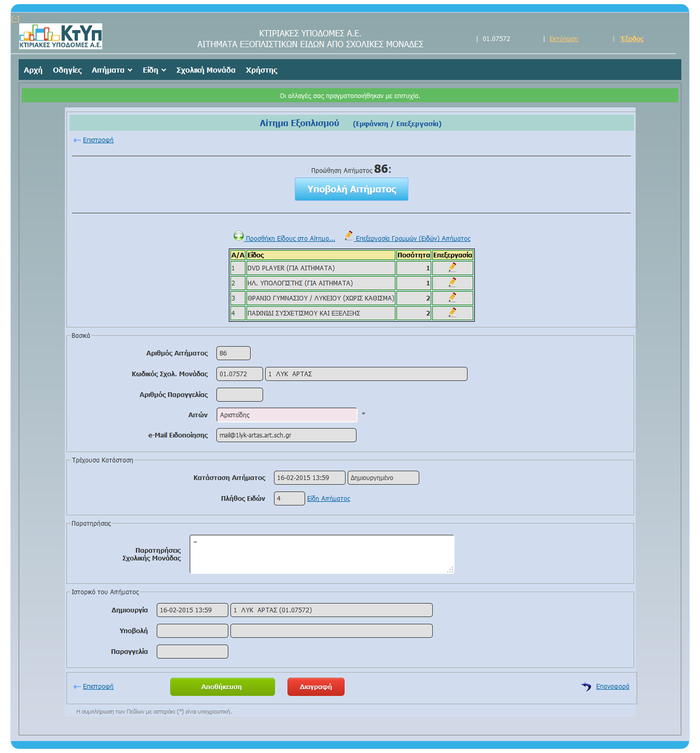Click the back arrow icon at top Επιστροφή

[77, 140]
